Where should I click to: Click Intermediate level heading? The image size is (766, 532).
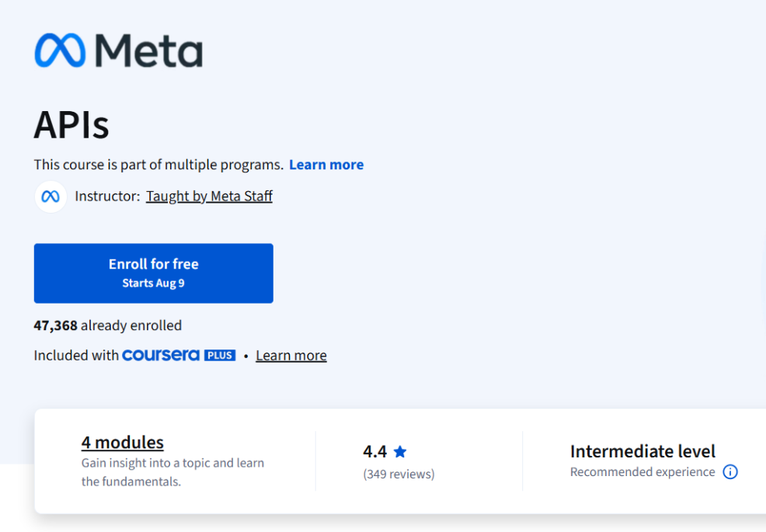[x=642, y=451]
